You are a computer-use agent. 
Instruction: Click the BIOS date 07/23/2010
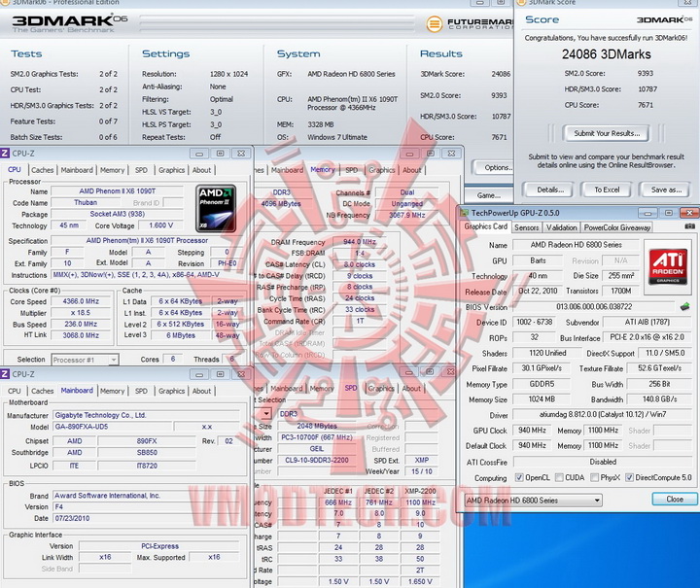[x=147, y=518]
